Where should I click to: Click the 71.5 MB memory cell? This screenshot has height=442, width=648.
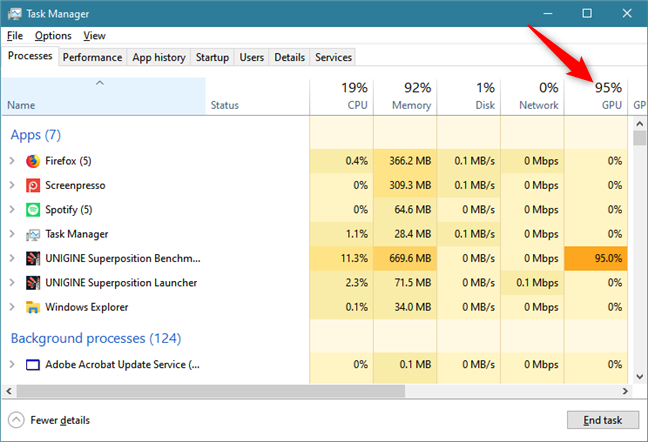(x=405, y=283)
